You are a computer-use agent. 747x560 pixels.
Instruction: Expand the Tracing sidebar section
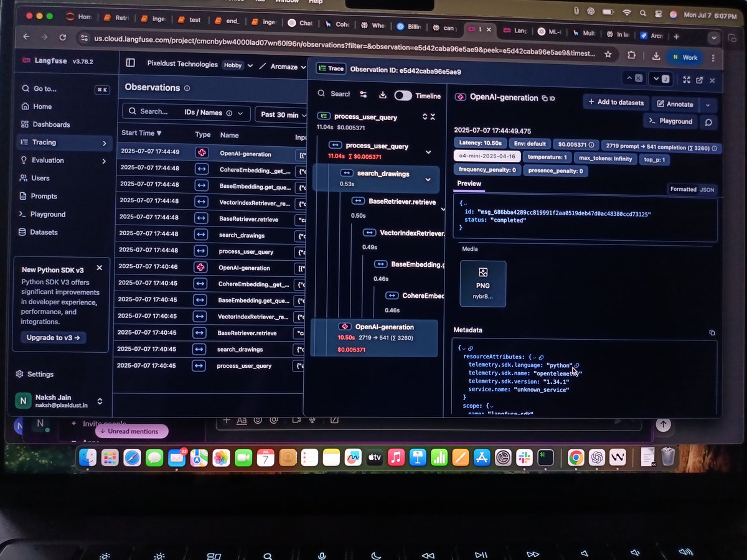pos(104,142)
